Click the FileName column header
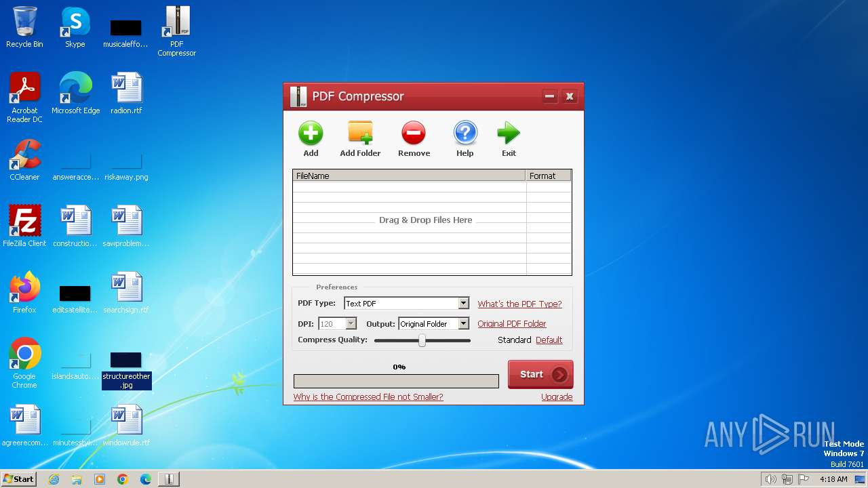This screenshot has width=868, height=488. coord(410,176)
